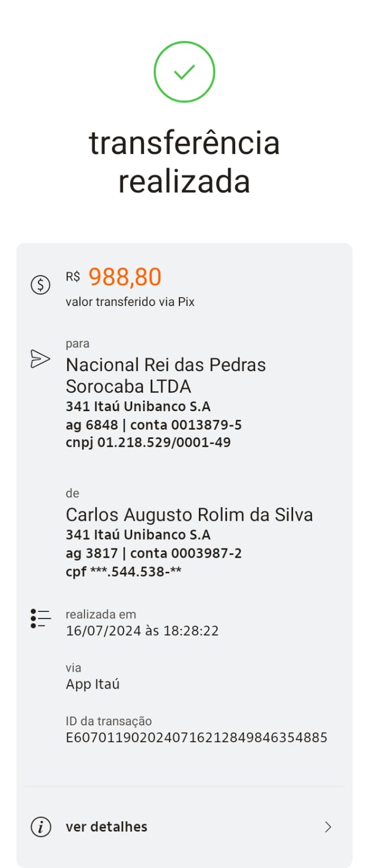Click sender name Carlos Augusto Rolim da Silva
Viewport: 369px width, 868px height.
click(x=189, y=515)
